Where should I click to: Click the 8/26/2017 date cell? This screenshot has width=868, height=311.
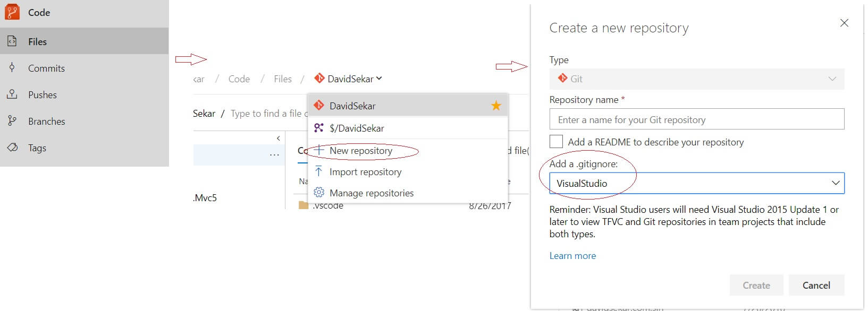coord(490,206)
